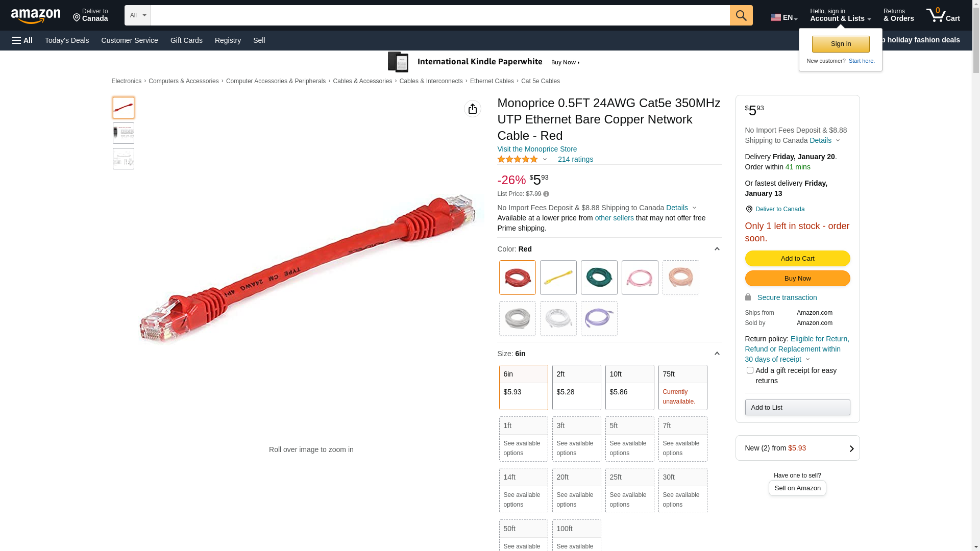Check the gift receipt checkbox
The image size is (980, 551).
click(749, 370)
